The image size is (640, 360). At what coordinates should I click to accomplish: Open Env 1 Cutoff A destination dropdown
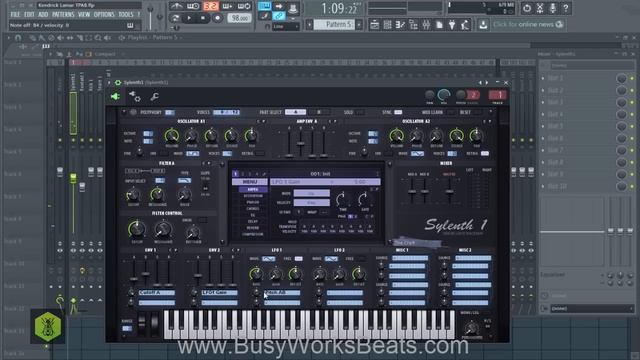(x=156, y=293)
